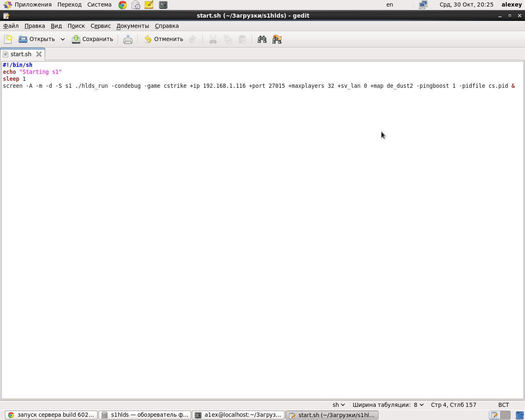Launch the mail client panel icon
The width and height of the screenshot is (525, 420).
(136, 5)
